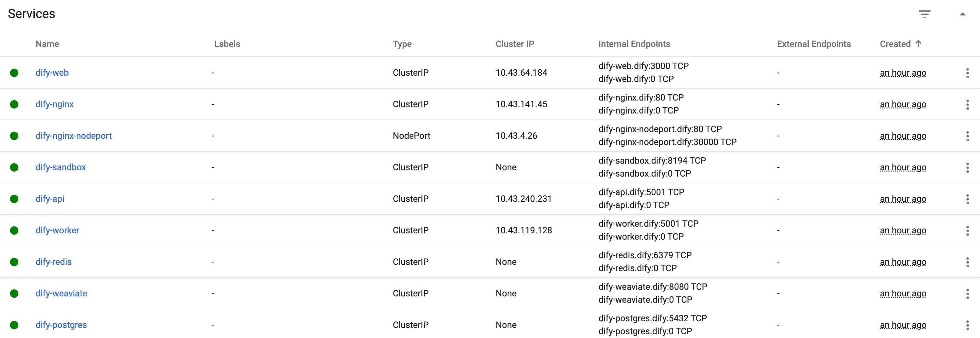
Task: Open actions menu for dify-postgres row
Action: click(x=967, y=325)
